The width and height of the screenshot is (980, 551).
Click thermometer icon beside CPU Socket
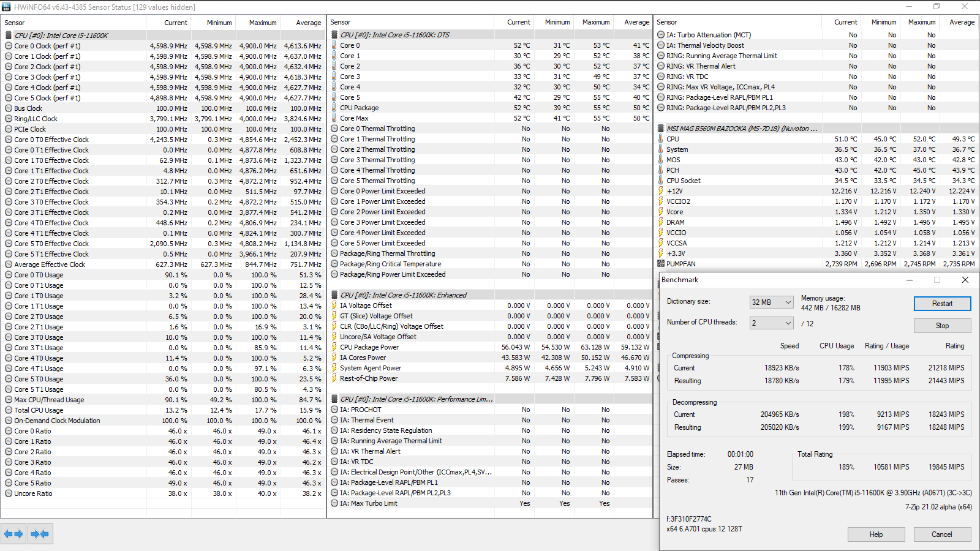coord(661,181)
